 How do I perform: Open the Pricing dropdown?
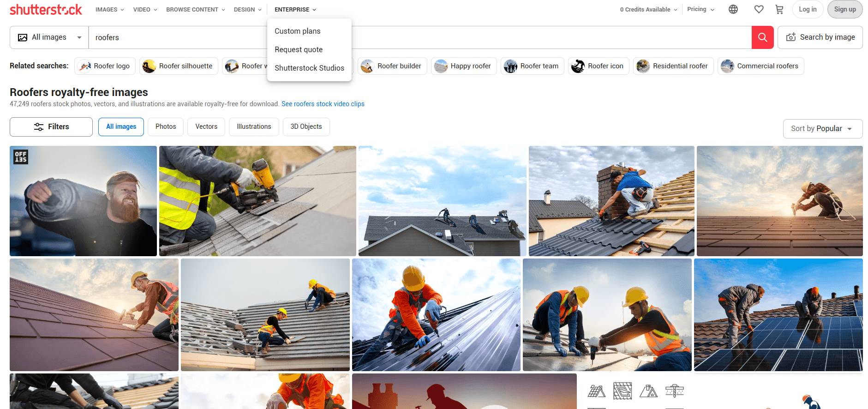700,9
